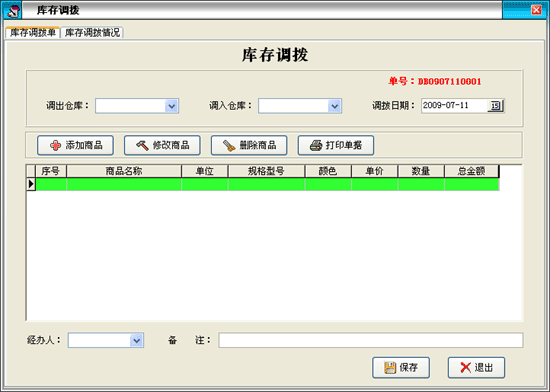Select the green highlighted table row
Viewport: 550px width, 392px height.
pyautogui.click(x=267, y=184)
